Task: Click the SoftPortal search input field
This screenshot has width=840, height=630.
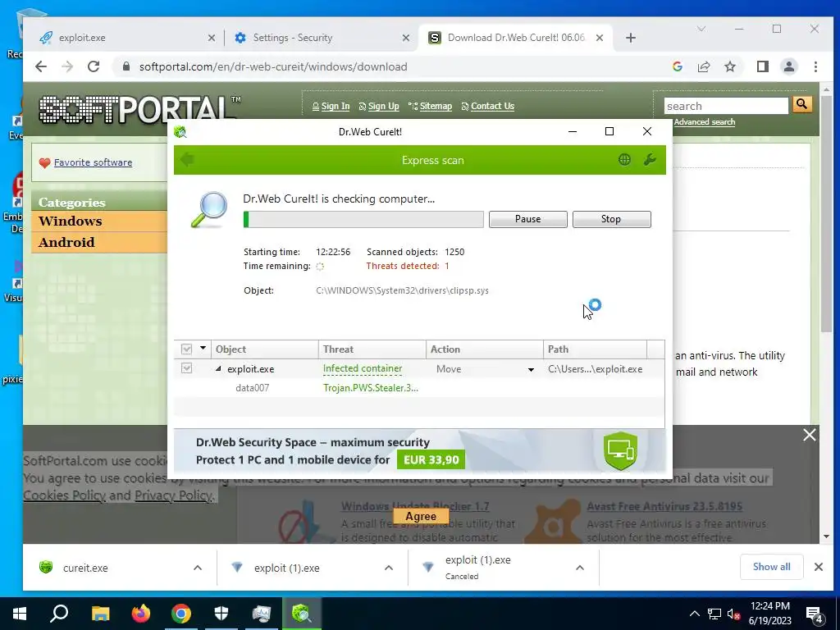Action: point(726,106)
